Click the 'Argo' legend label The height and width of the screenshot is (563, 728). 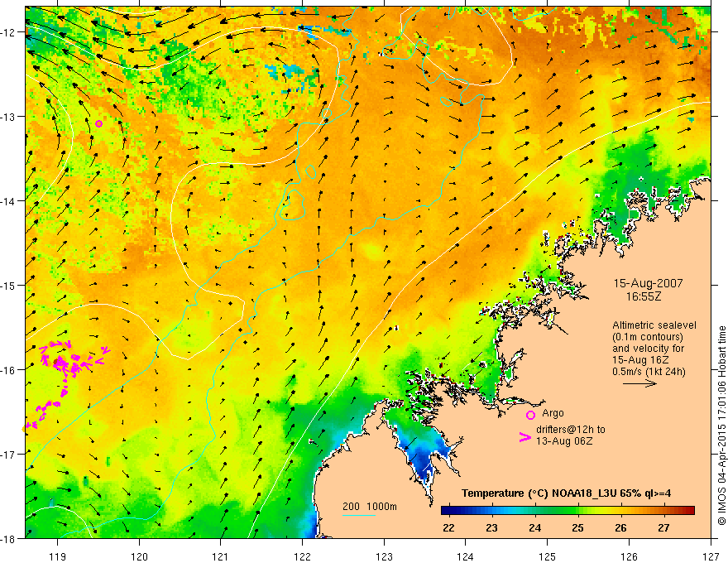553,413
